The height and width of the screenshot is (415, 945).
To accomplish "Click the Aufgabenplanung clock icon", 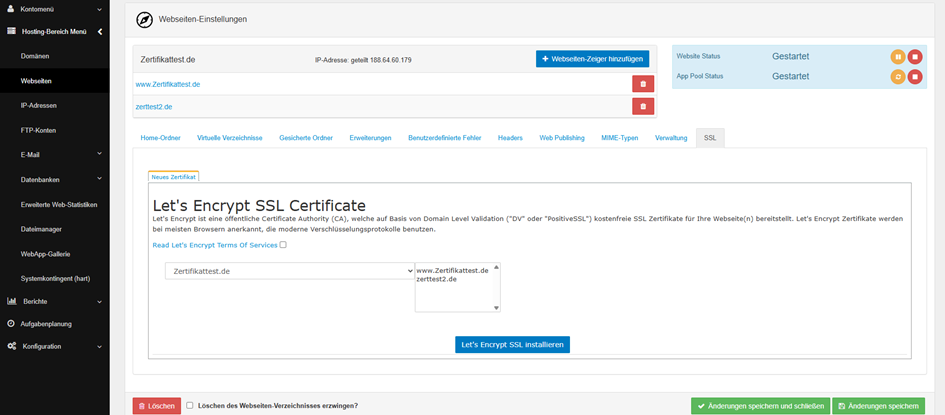I will coord(11,323).
